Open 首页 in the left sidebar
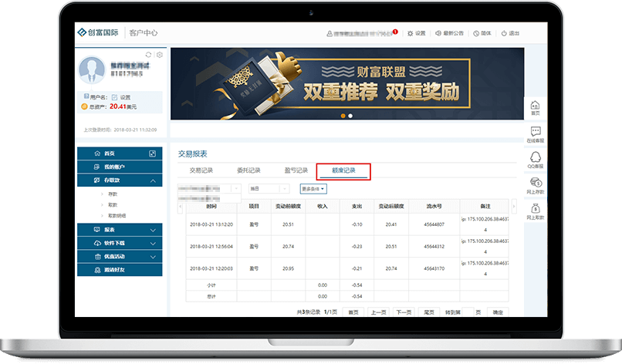Image resolution: width=622 pixels, height=364 pixels. [x=120, y=153]
